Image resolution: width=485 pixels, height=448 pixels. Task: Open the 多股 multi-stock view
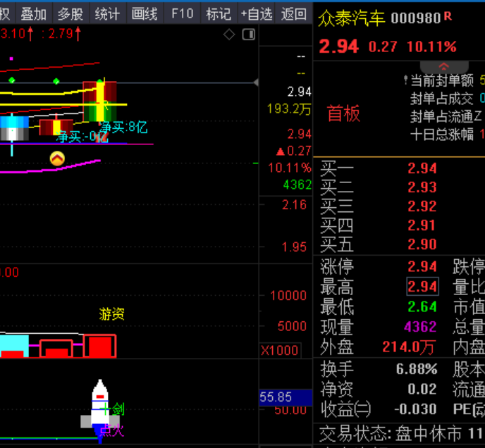coord(70,14)
